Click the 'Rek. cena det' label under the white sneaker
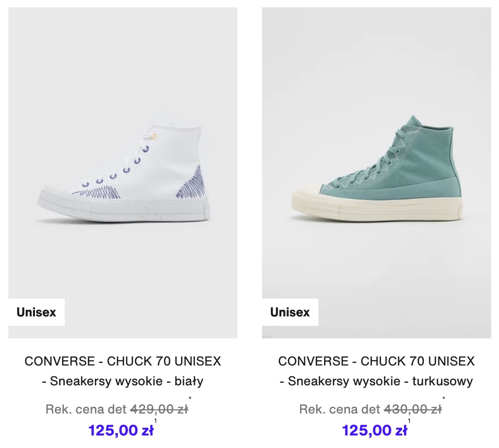The height and width of the screenshot is (448, 499). [x=86, y=409]
